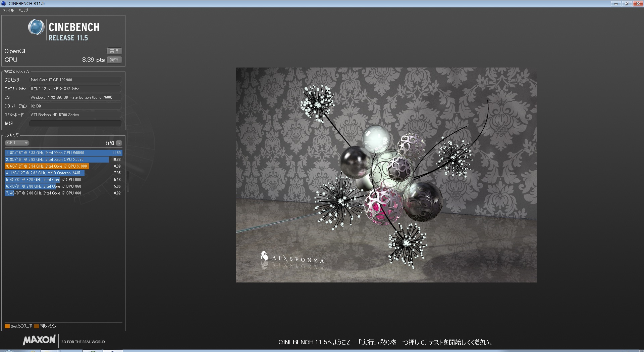The width and height of the screenshot is (644, 352).
Task: Select the Core i7 960 ranking entry
Action: tap(63, 180)
